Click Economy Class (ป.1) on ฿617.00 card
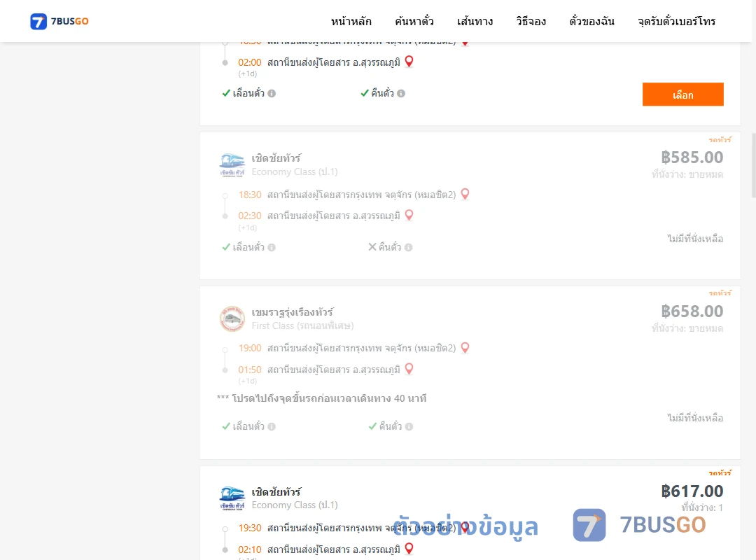This screenshot has height=560, width=756. (x=295, y=505)
